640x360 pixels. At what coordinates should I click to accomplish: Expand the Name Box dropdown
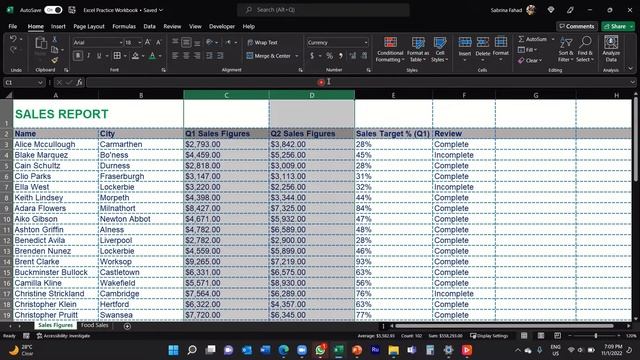(x=40, y=82)
